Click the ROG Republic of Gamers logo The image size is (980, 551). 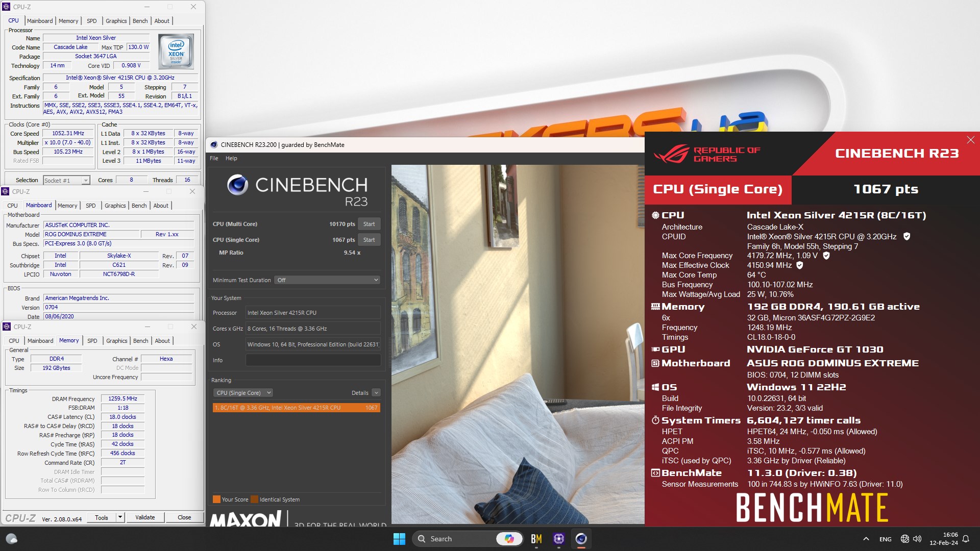pos(707,154)
